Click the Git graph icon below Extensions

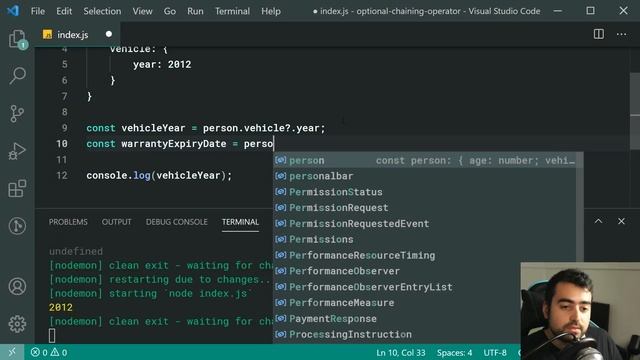tap(17, 226)
